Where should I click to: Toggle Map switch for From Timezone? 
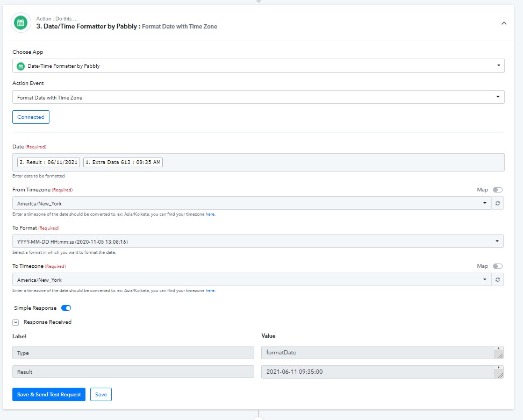498,190
